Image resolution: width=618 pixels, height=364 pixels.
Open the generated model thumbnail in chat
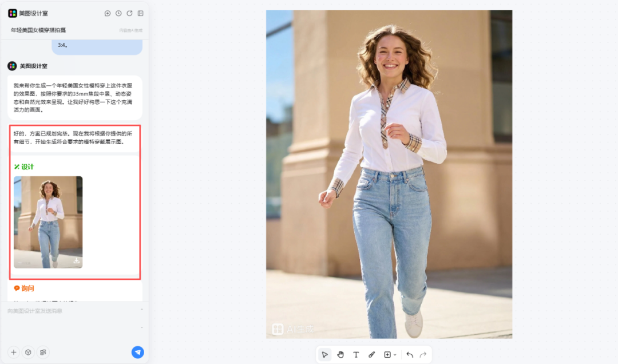point(48,220)
